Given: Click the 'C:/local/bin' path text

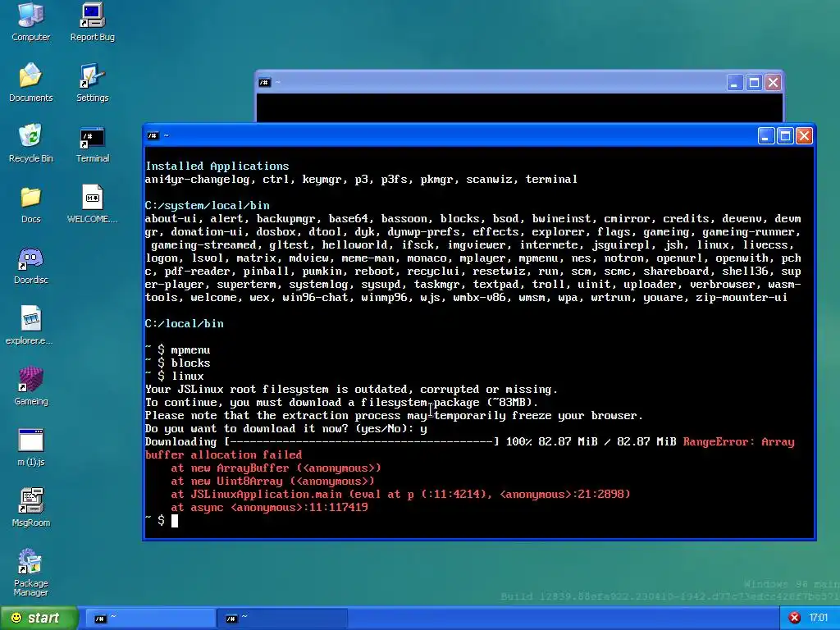Looking at the screenshot, I should click(x=185, y=323).
